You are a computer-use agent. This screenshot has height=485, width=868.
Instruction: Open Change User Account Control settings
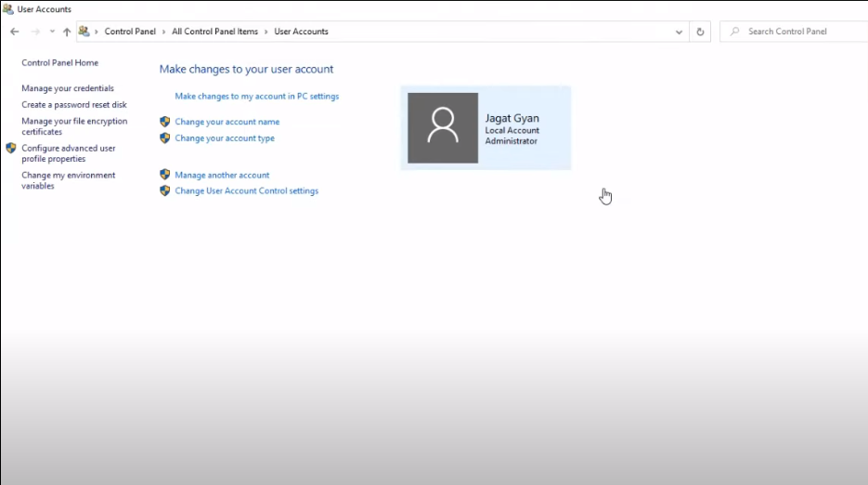pyautogui.click(x=246, y=190)
